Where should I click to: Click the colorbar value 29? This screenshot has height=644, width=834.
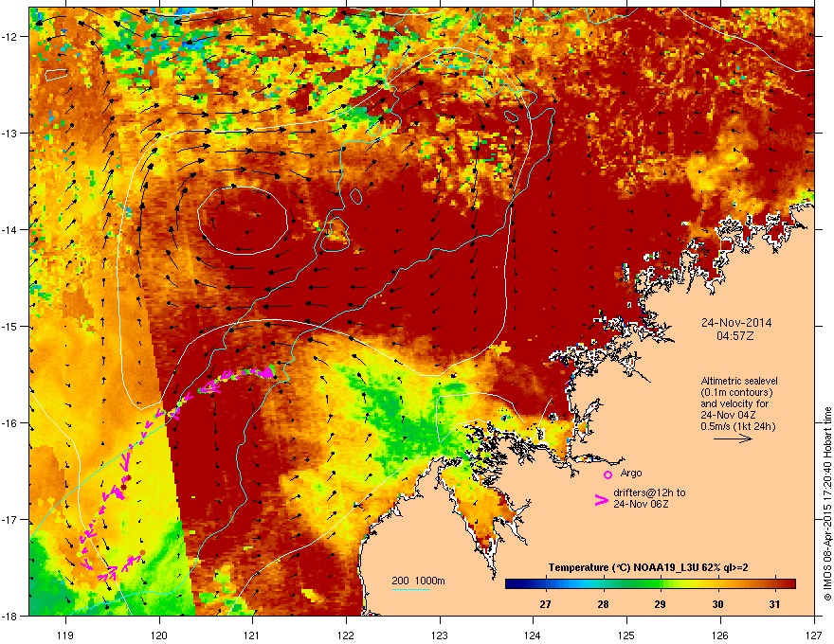(x=660, y=604)
